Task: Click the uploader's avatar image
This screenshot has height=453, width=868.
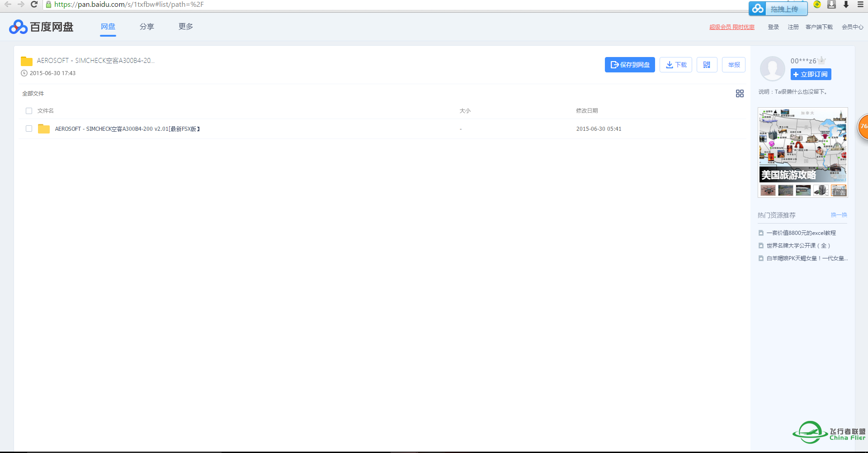Action: pos(772,68)
